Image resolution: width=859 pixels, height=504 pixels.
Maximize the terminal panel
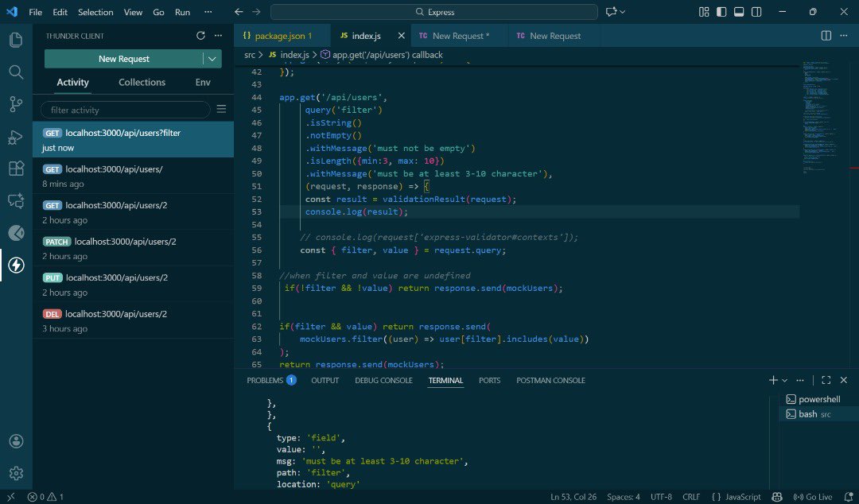[826, 380]
